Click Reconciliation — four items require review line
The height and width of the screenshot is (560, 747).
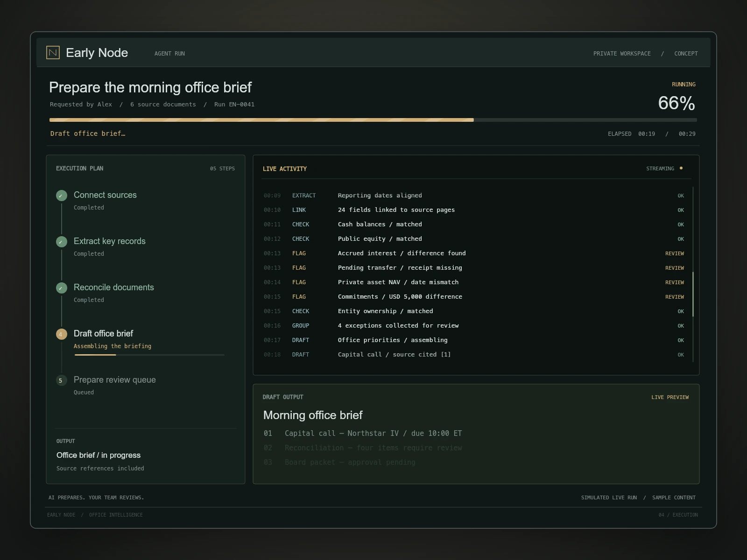(363, 448)
